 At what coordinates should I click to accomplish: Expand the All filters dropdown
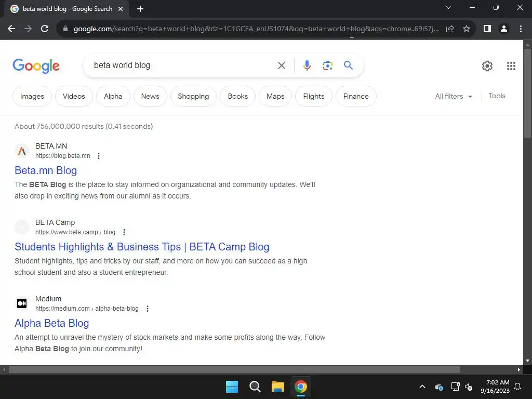coord(453,96)
